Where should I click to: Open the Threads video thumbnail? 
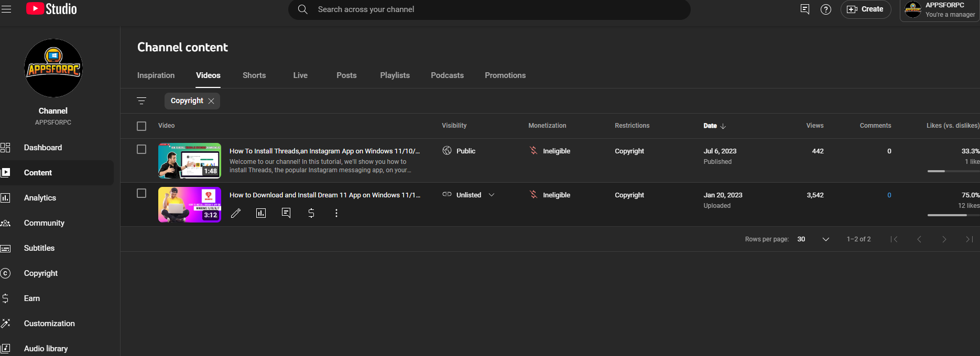190,161
